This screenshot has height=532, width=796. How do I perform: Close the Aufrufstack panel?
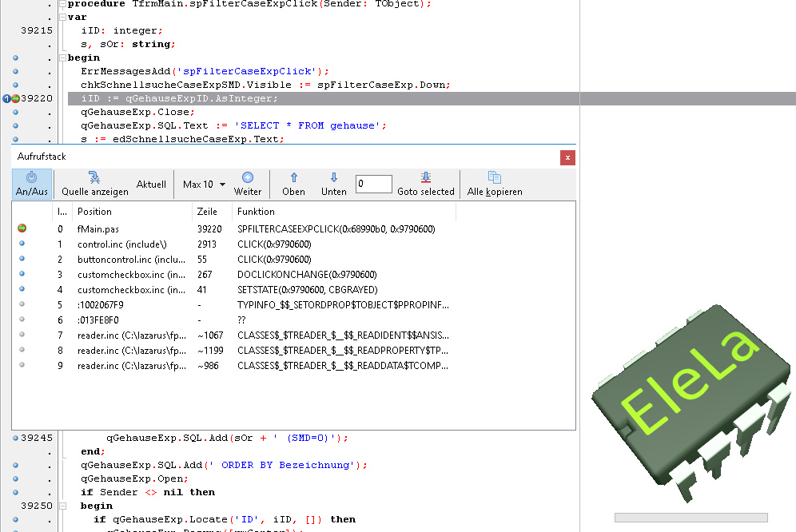[x=567, y=157]
